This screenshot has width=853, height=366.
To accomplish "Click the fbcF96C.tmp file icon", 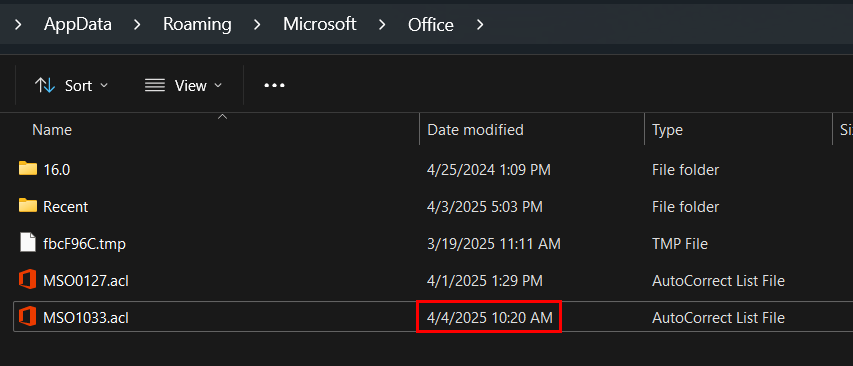I will (x=27, y=243).
